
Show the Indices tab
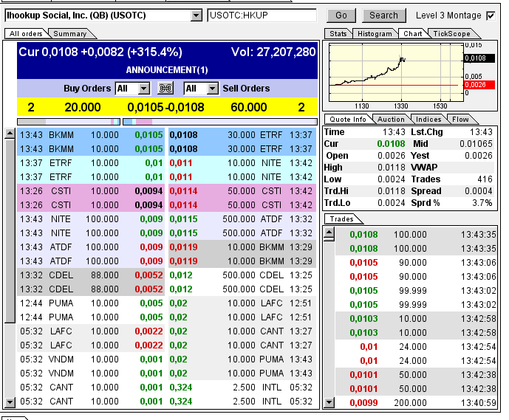pyautogui.click(x=428, y=119)
